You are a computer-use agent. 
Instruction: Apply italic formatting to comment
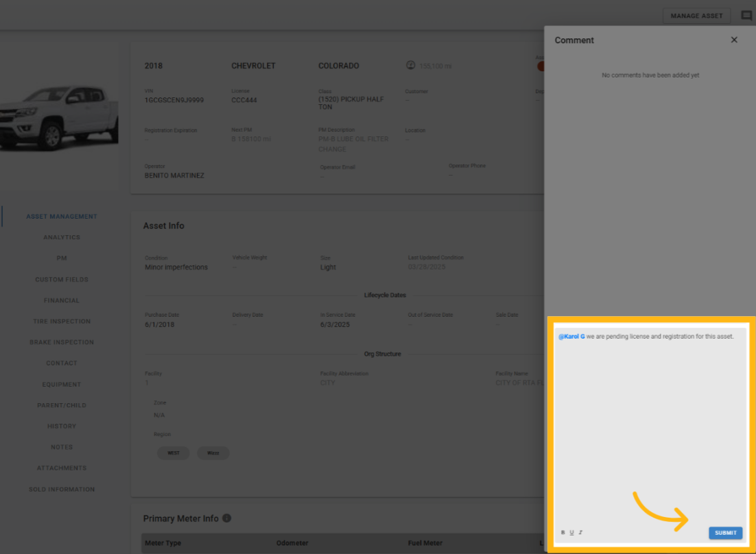(x=580, y=533)
